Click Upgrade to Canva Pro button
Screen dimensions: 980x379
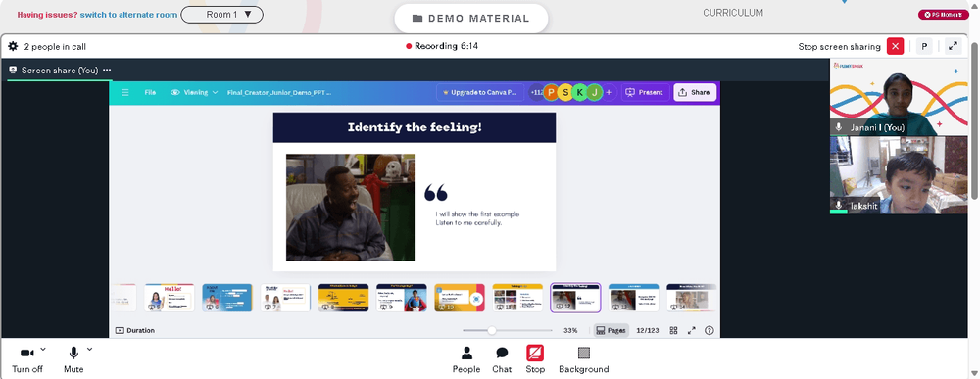[479, 92]
